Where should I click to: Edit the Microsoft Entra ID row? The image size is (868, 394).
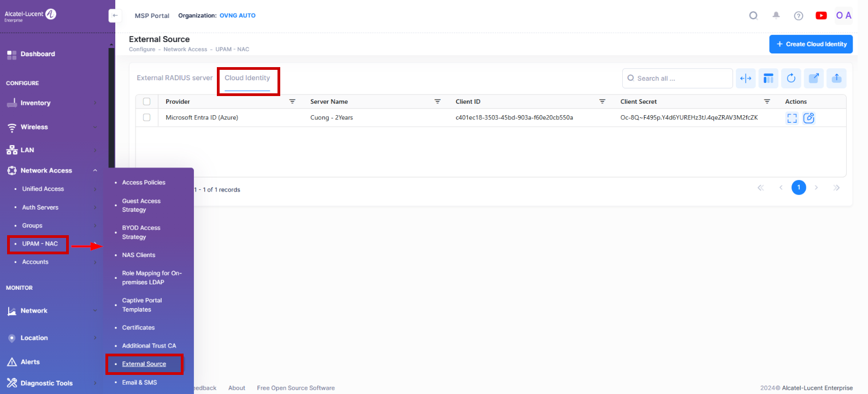coord(808,118)
